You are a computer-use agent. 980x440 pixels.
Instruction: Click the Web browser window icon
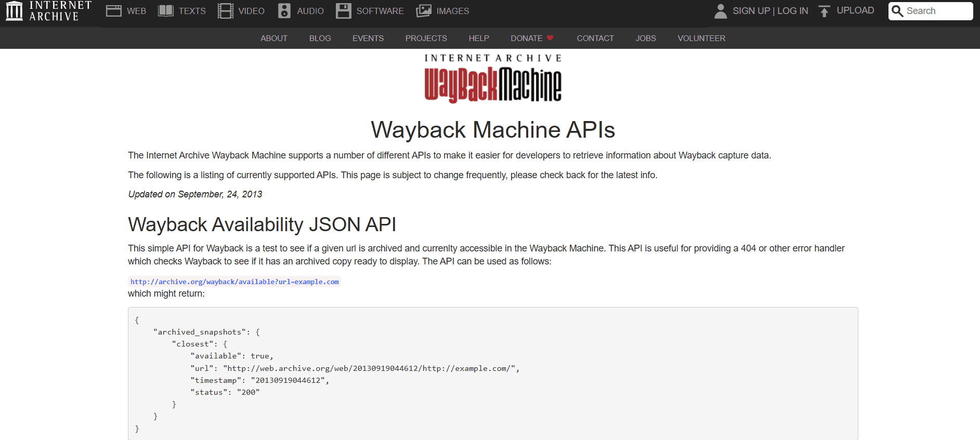tap(114, 11)
